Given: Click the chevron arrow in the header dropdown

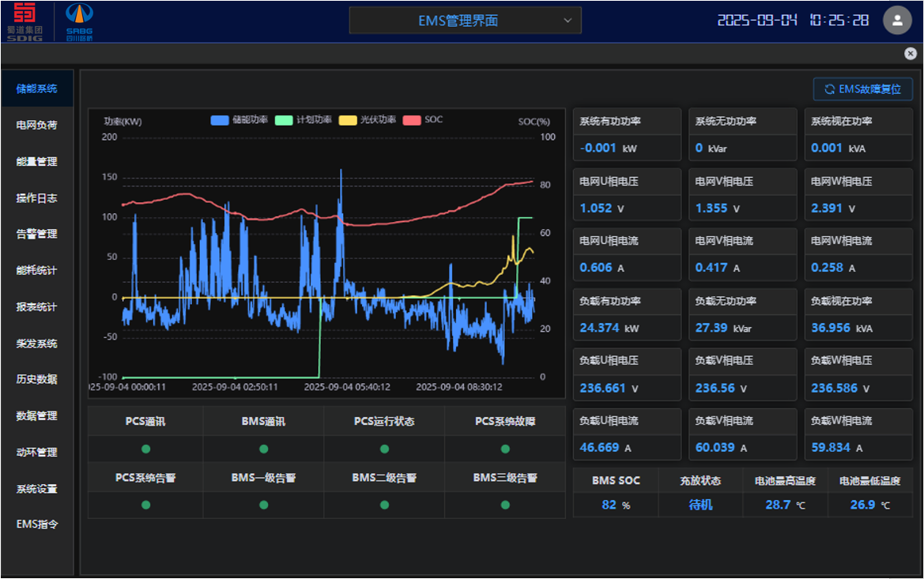Looking at the screenshot, I should point(567,21).
